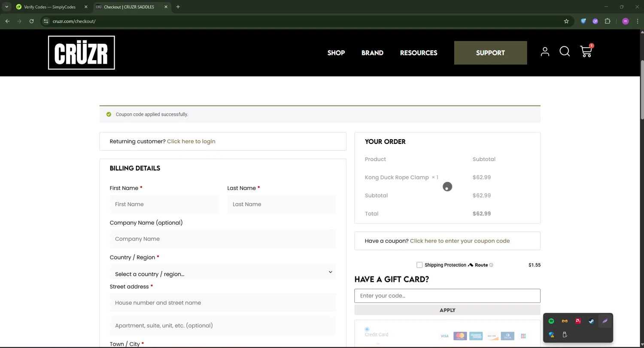
Task: Click the page vertical scrollbar thumb
Action: tap(642, 90)
